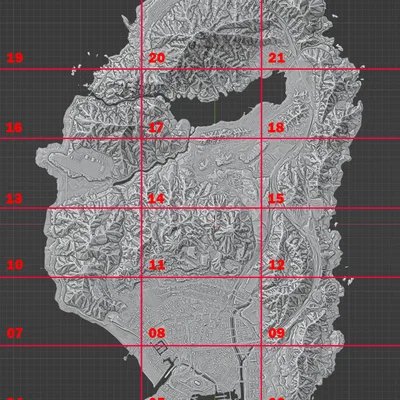
Task: Click the red grid label 13
Action: (14, 199)
